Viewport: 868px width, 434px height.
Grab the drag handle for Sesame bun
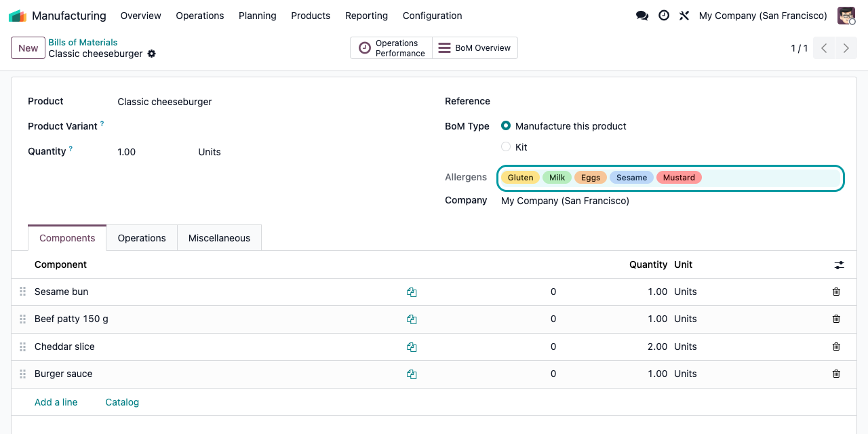22,292
